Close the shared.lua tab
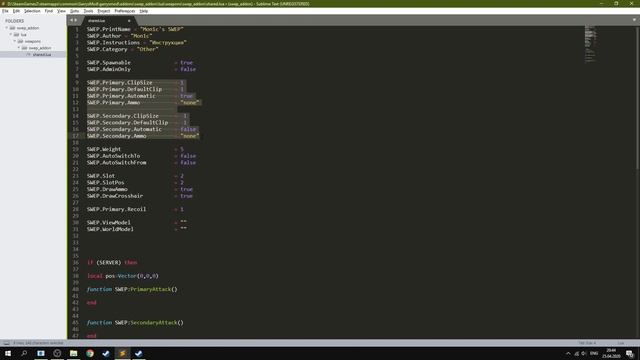This screenshot has width=640, height=360. pyautogui.click(x=129, y=20)
